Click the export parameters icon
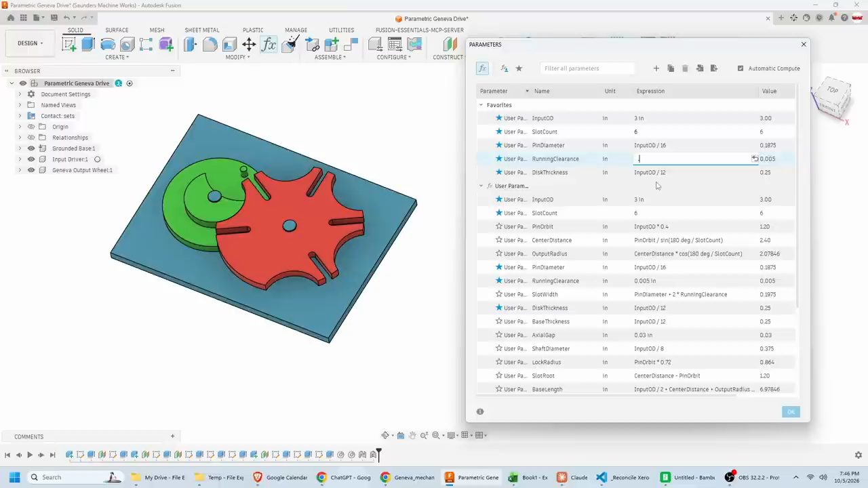Image resolution: width=868 pixels, height=488 pixels. (714, 68)
